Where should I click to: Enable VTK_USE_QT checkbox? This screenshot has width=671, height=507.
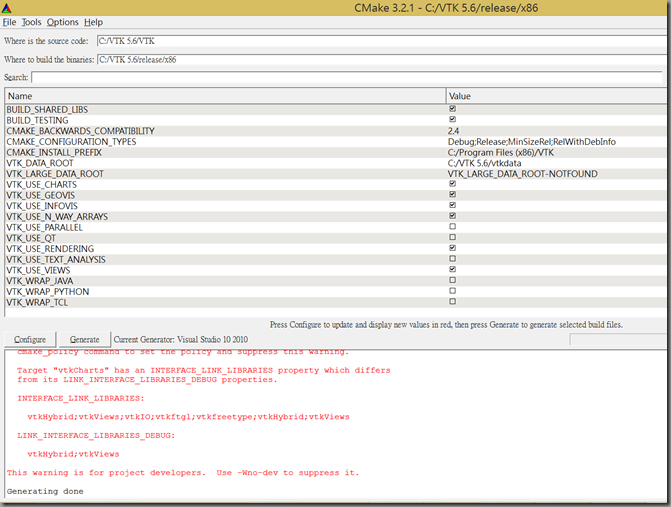coord(452,237)
